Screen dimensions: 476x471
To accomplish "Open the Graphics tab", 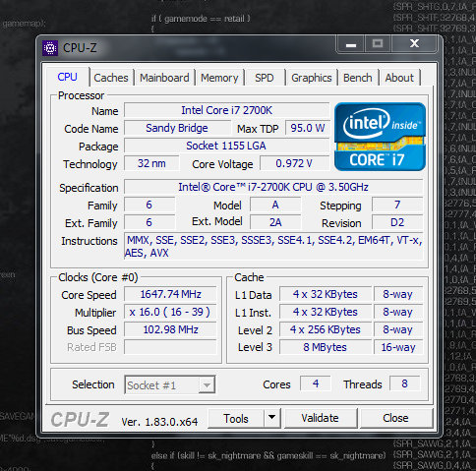I will [312, 78].
